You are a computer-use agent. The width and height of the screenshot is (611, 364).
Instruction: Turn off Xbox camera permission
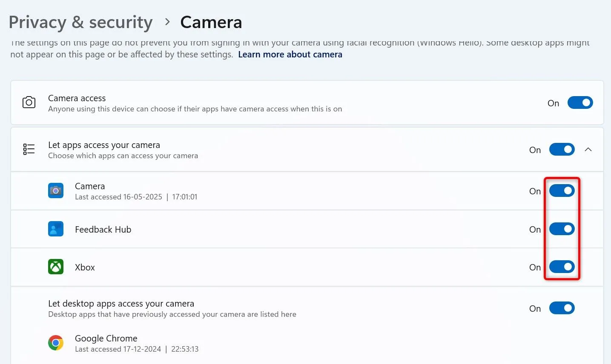(x=562, y=267)
